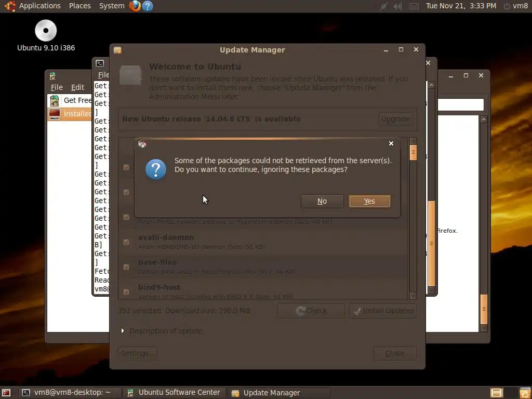Toggle the Avahi IPv4LL autoipd update checkbox
The height and width of the screenshot is (399, 532).
[x=126, y=217]
